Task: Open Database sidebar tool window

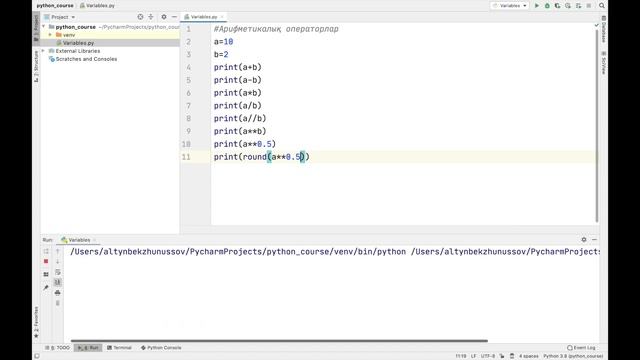Action: click(x=604, y=29)
